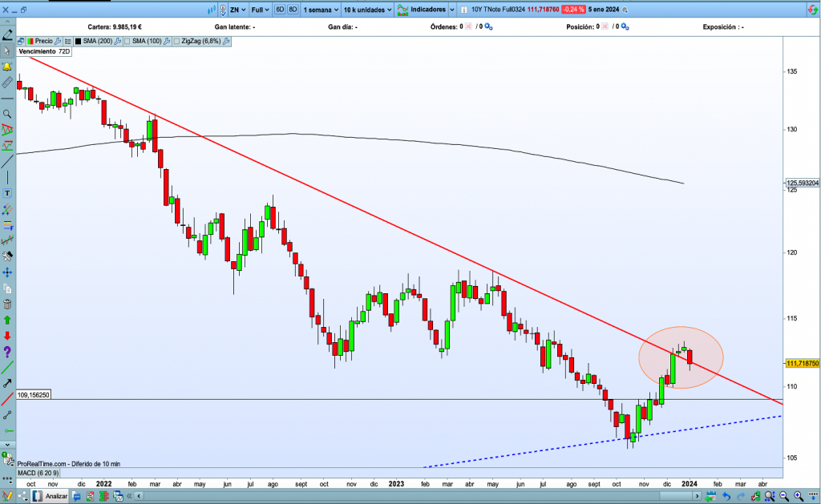Click the green up arrow tool

point(7,320)
